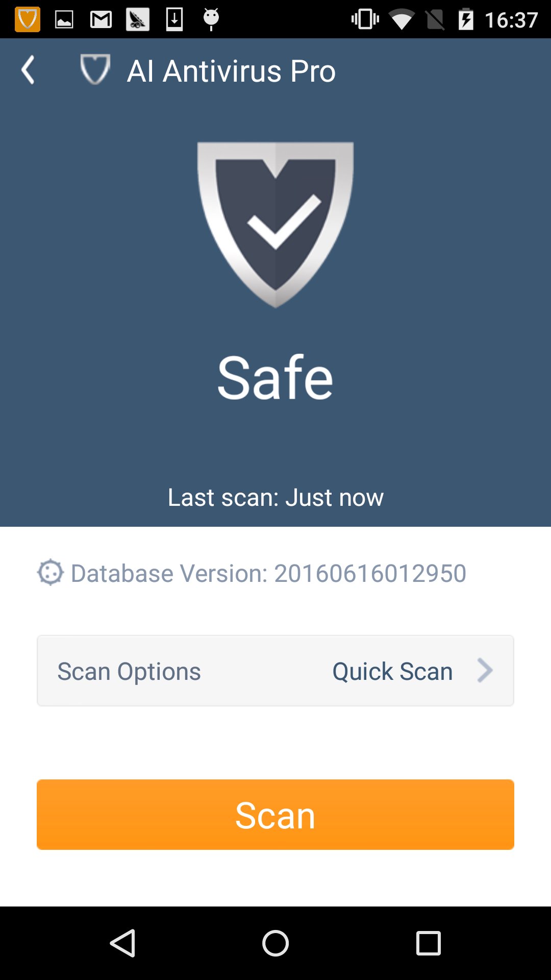Open the antivirus notification in status bar
The height and width of the screenshot is (980, 551).
(x=28, y=19)
